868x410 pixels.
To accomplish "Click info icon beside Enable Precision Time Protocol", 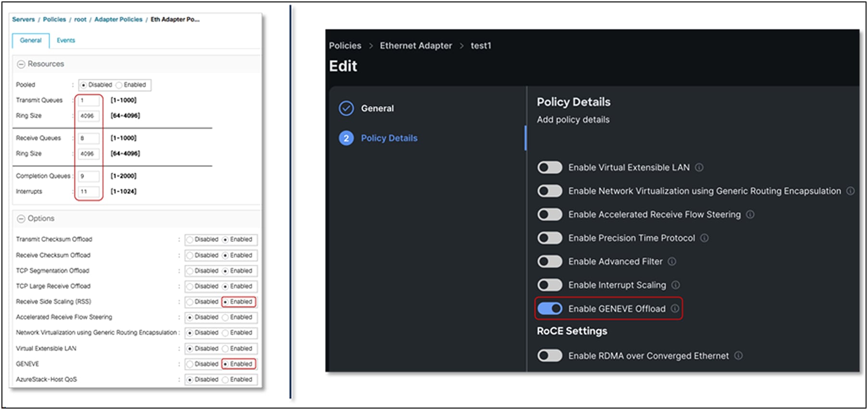I will tap(704, 238).
